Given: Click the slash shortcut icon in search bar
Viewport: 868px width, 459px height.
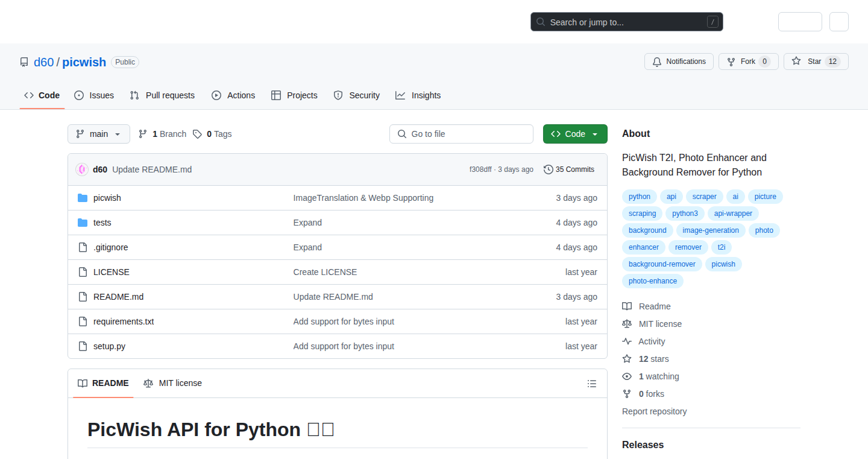Looking at the screenshot, I should tap(712, 22).
